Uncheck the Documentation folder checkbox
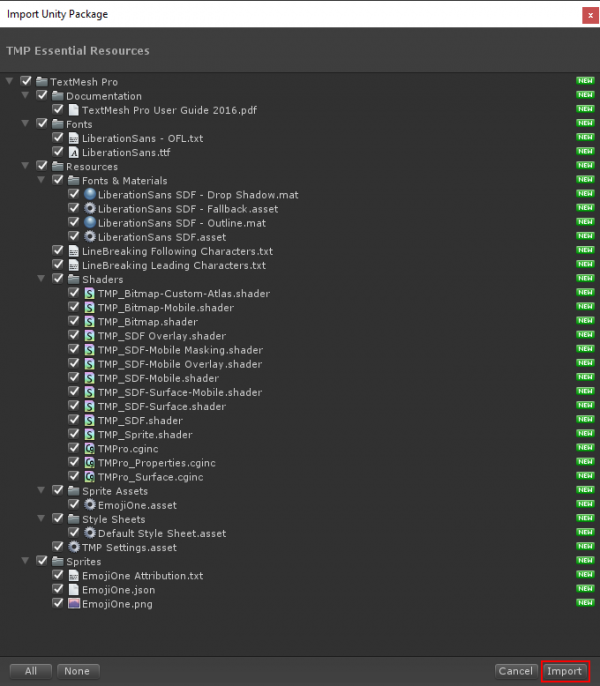This screenshot has width=600, height=686. (42, 96)
